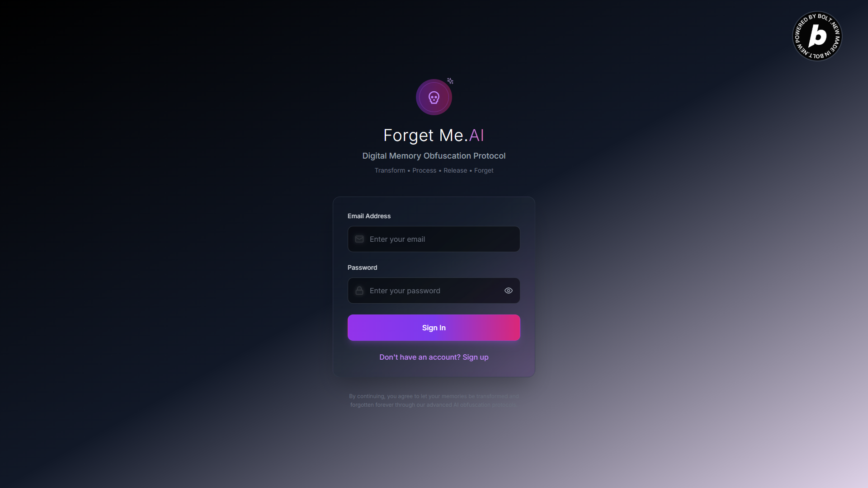Viewport: 868px width, 488px height.
Task: Click the word Transform in tagline
Action: tap(390, 170)
